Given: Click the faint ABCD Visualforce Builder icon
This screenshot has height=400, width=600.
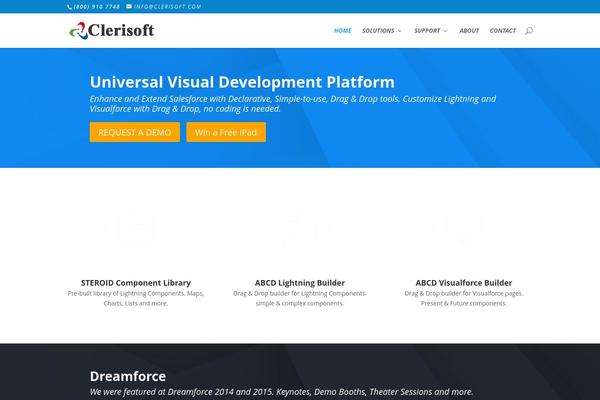Looking at the screenshot, I should coord(463,229).
